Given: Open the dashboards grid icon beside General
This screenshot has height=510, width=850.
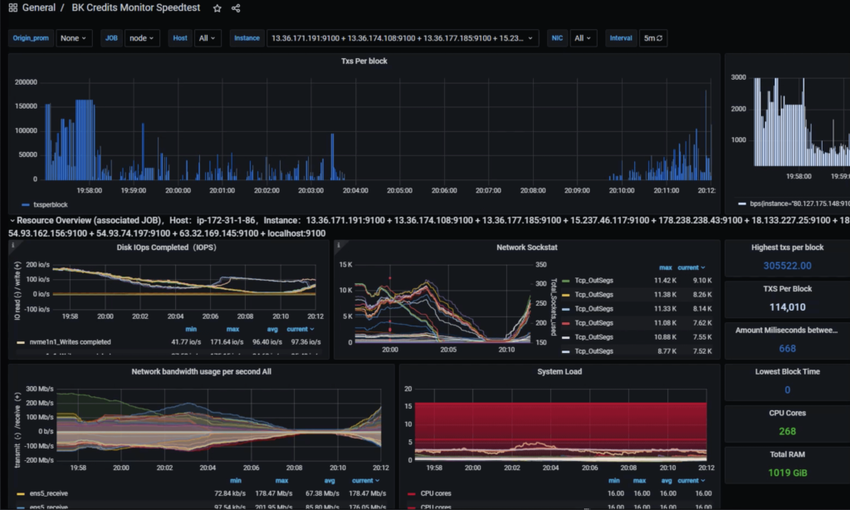Looking at the screenshot, I should click(13, 8).
